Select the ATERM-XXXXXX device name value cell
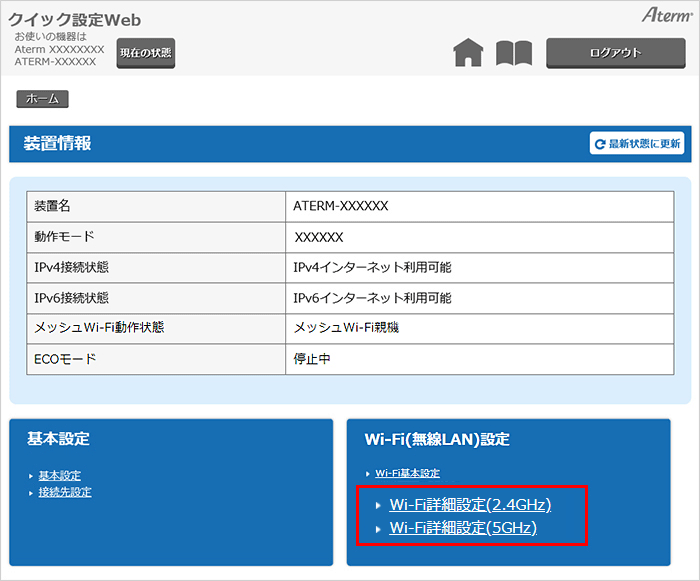 tap(340, 206)
